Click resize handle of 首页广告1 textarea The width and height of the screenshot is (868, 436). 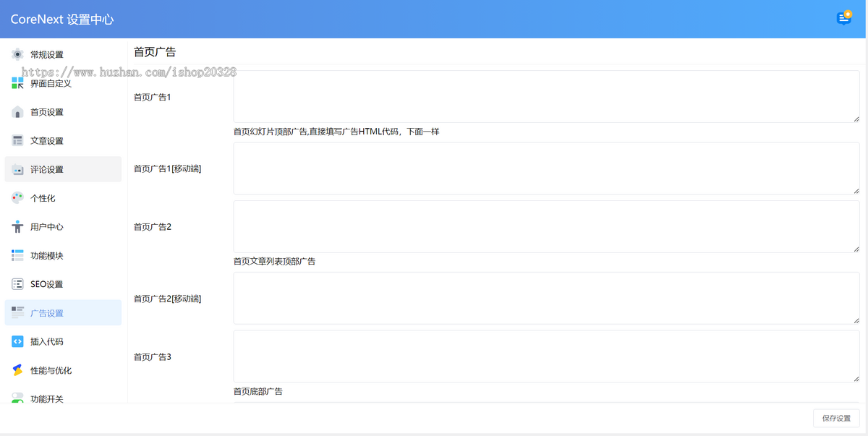(856, 119)
